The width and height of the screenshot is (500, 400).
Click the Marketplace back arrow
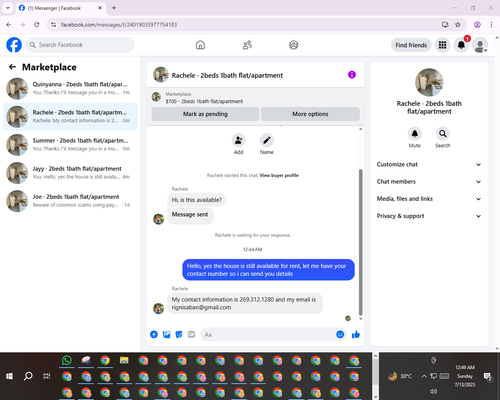coord(12,67)
